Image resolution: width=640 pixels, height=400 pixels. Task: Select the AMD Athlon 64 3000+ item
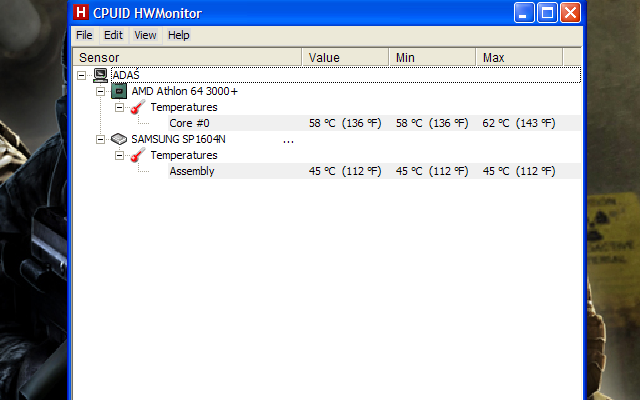click(x=184, y=91)
